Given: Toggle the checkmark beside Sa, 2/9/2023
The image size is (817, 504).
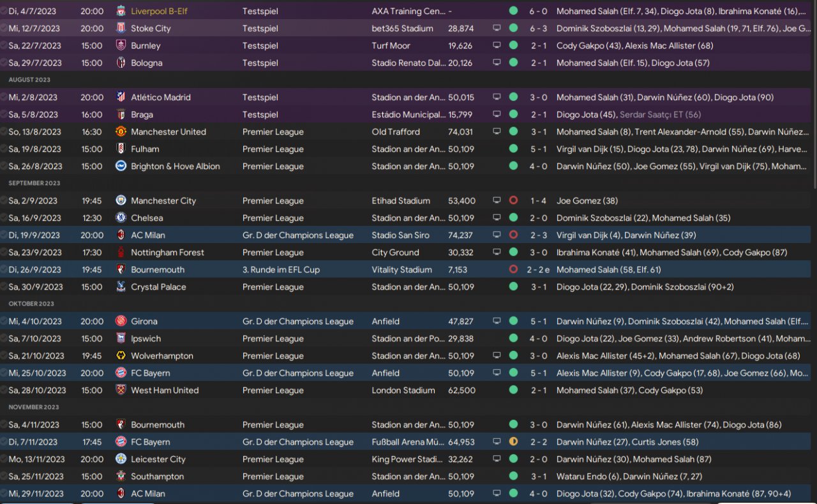Looking at the screenshot, I should (x=4, y=201).
